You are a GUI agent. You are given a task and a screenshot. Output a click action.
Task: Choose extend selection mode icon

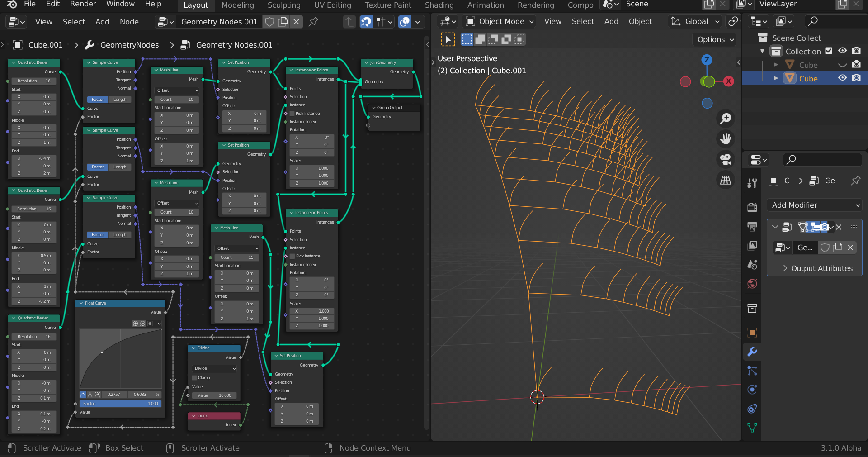tap(480, 39)
